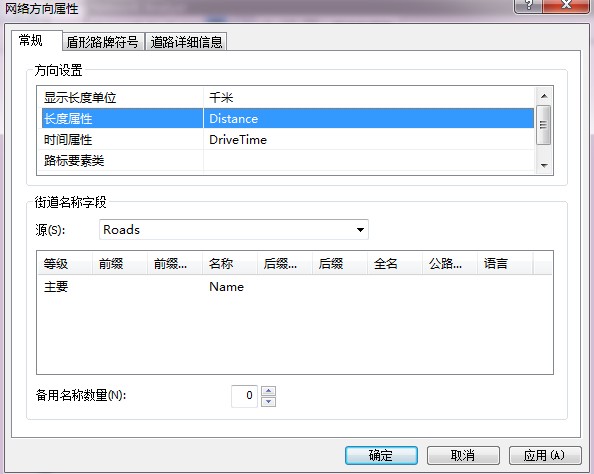Click the scroll up arrow in 方向设置 list
594x474 pixels.
544,96
